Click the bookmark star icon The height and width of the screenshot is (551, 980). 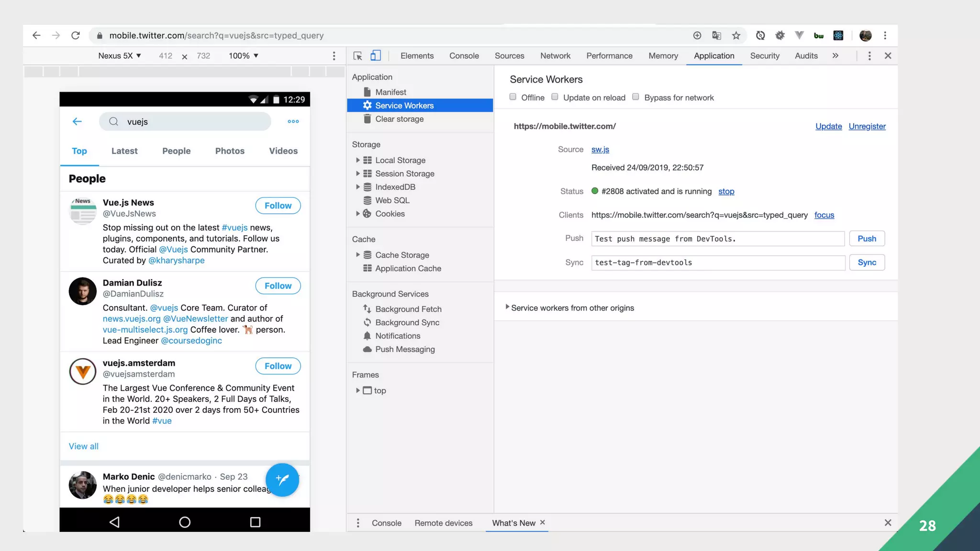(736, 35)
